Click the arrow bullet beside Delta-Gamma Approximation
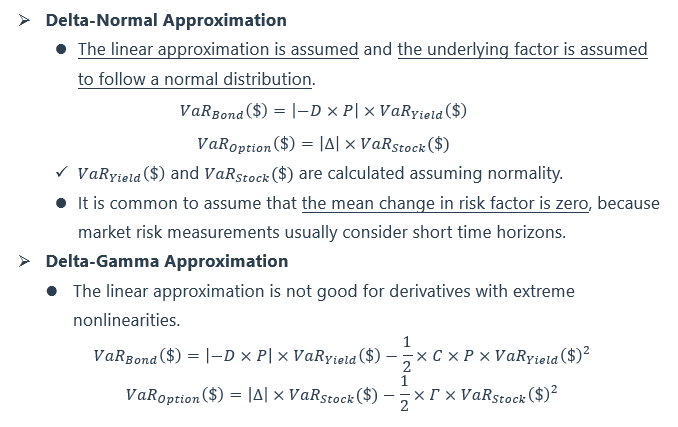The image size is (678, 427). tap(25, 262)
